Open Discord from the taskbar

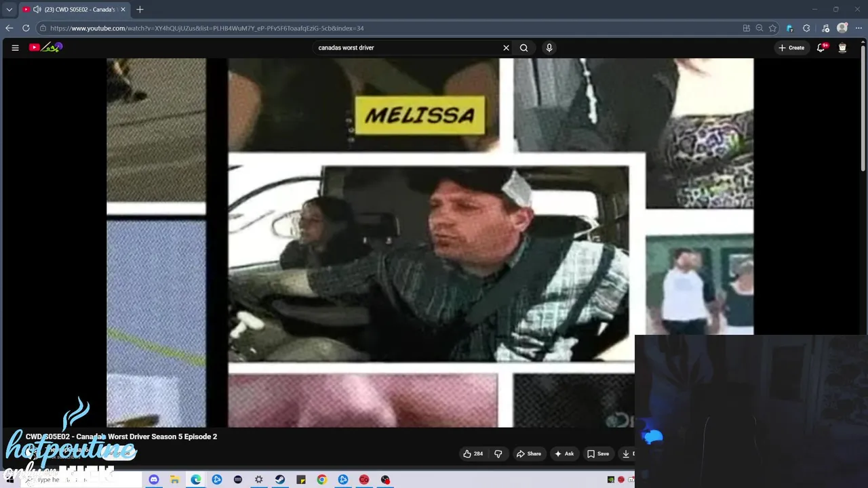coord(153,479)
